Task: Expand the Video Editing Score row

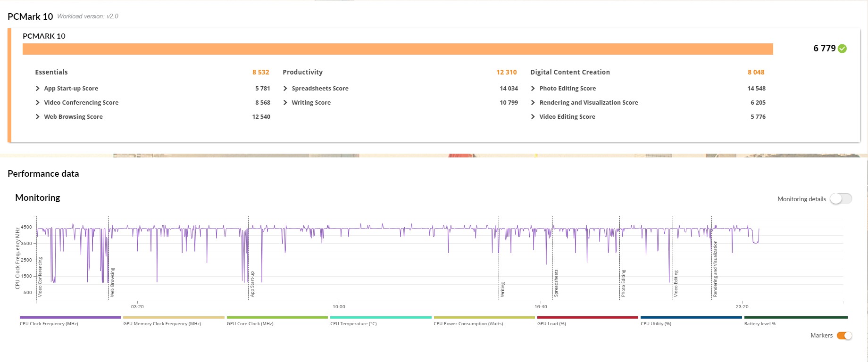Action: (x=533, y=117)
